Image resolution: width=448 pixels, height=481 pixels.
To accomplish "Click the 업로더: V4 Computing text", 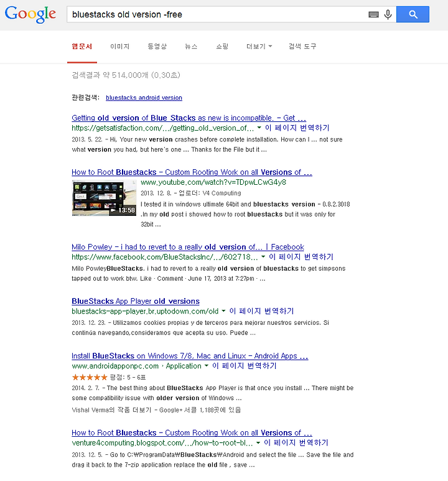I will pyautogui.click(x=210, y=194).
